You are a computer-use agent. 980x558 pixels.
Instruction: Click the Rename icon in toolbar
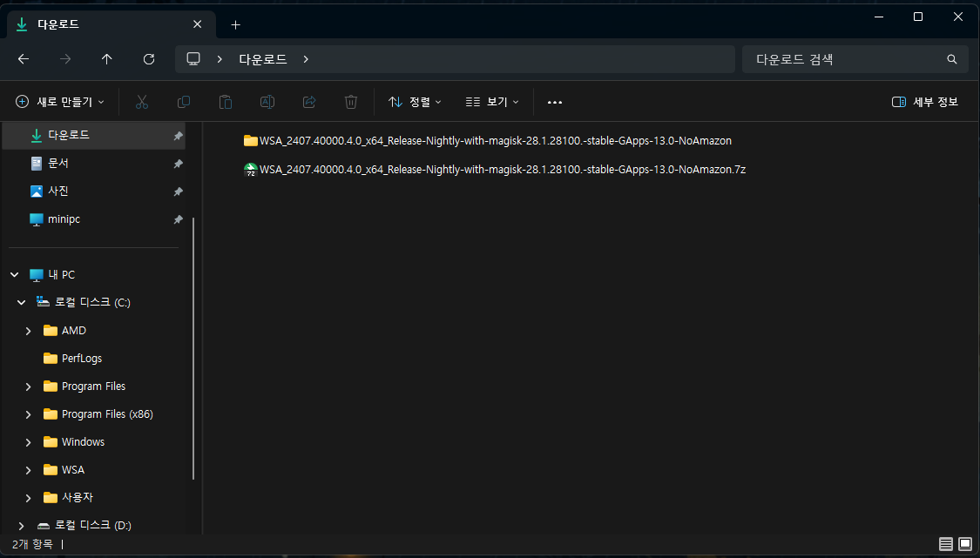[x=267, y=102]
